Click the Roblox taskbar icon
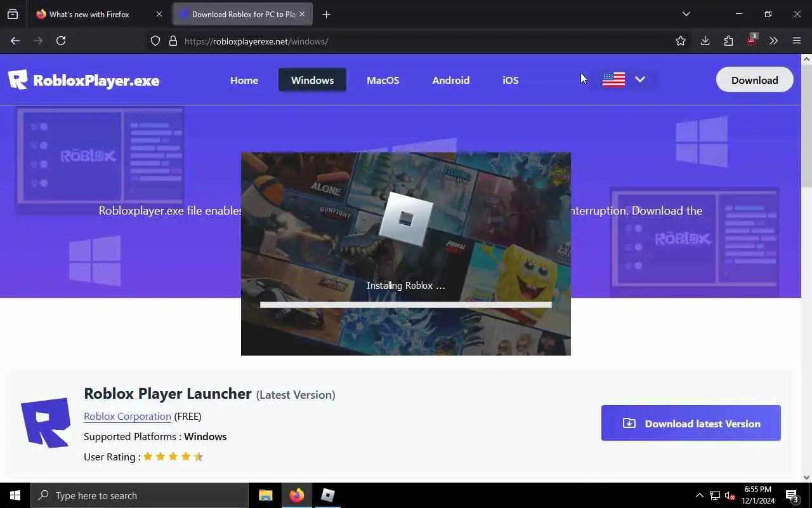Viewport: 812px width, 508px height. (x=327, y=495)
